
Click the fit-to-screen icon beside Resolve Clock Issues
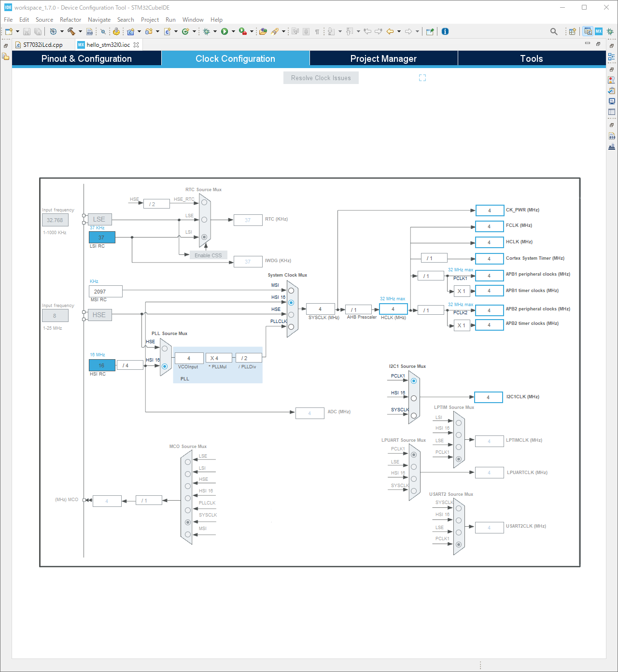422,78
